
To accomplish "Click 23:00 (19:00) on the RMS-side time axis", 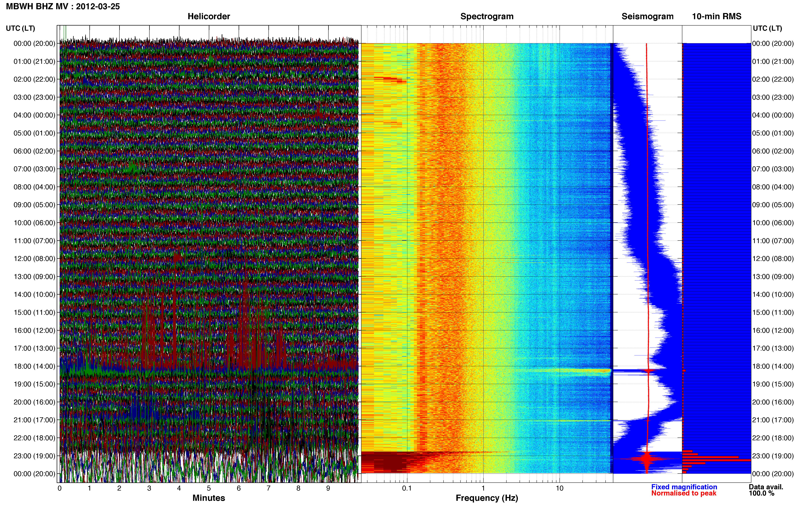I will (x=773, y=456).
